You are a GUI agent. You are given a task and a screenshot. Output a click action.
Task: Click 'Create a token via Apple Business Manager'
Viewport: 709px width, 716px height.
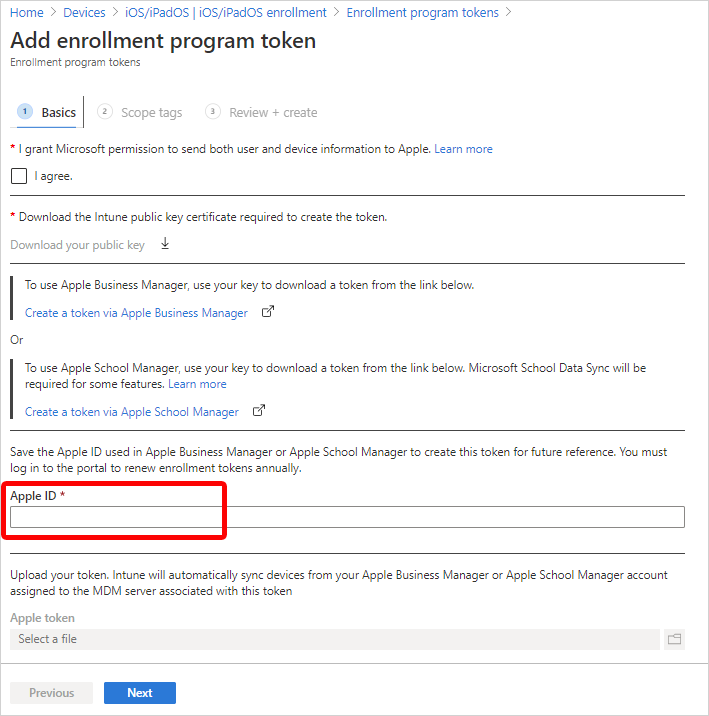point(136,313)
